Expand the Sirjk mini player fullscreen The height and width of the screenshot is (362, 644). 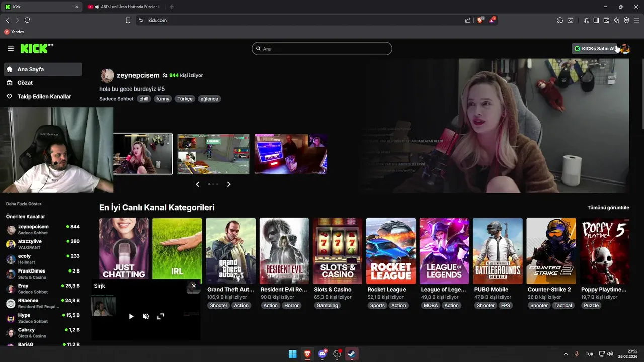tap(160, 316)
